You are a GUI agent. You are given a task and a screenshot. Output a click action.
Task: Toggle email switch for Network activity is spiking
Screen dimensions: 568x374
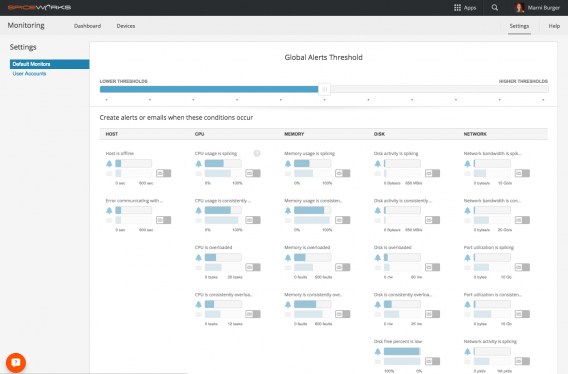coord(522,361)
